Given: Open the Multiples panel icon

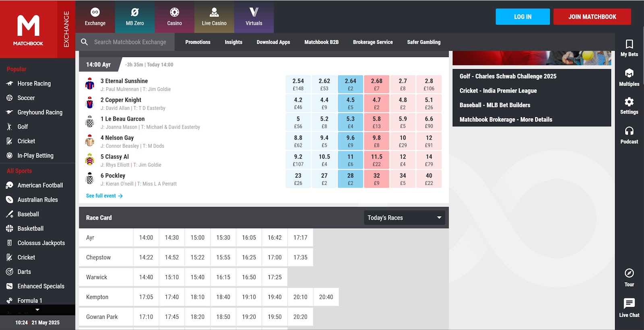Looking at the screenshot, I should 629,74.
